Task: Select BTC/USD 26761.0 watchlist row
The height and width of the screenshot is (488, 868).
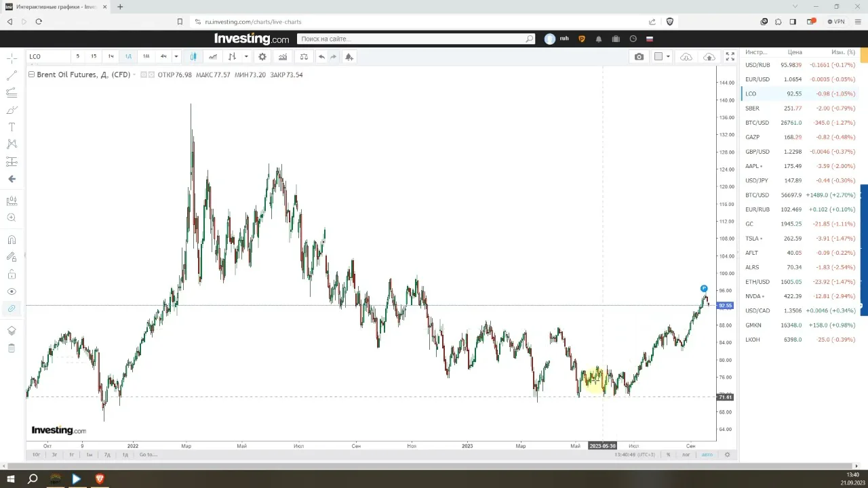Action: click(x=800, y=123)
